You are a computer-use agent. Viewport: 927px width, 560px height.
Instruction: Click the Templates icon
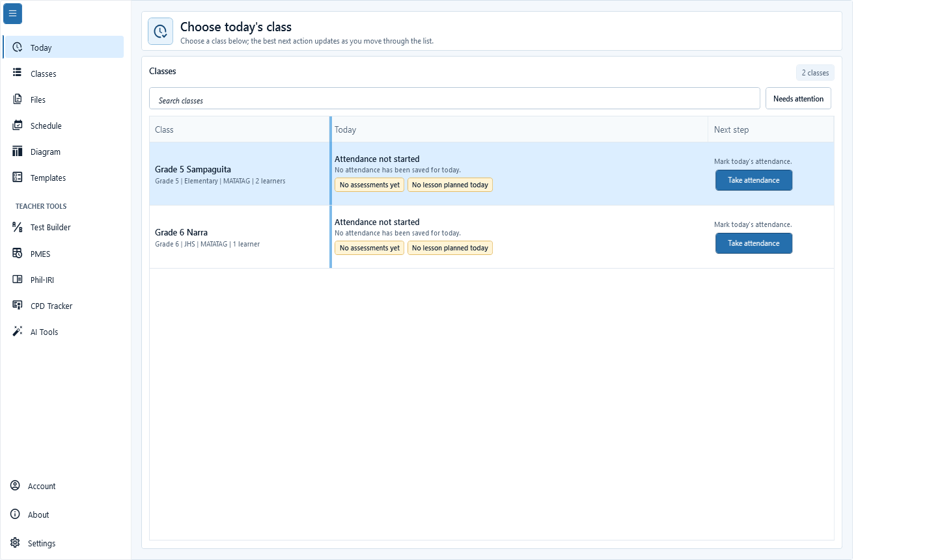18,177
